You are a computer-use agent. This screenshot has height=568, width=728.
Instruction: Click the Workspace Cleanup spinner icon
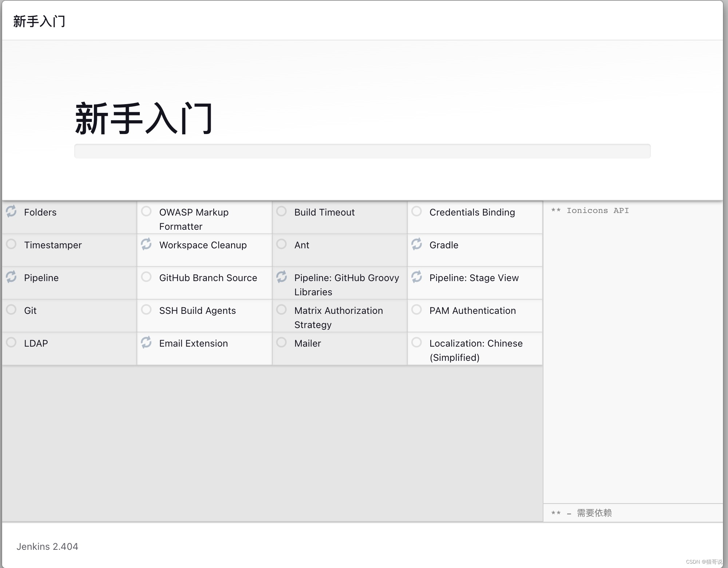click(x=146, y=244)
